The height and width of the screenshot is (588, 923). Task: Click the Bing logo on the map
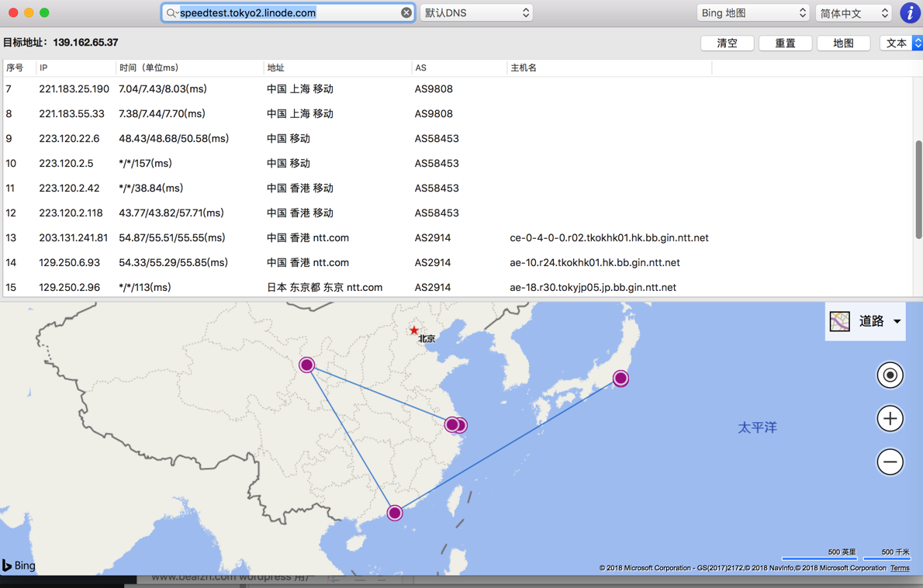[x=19, y=565]
